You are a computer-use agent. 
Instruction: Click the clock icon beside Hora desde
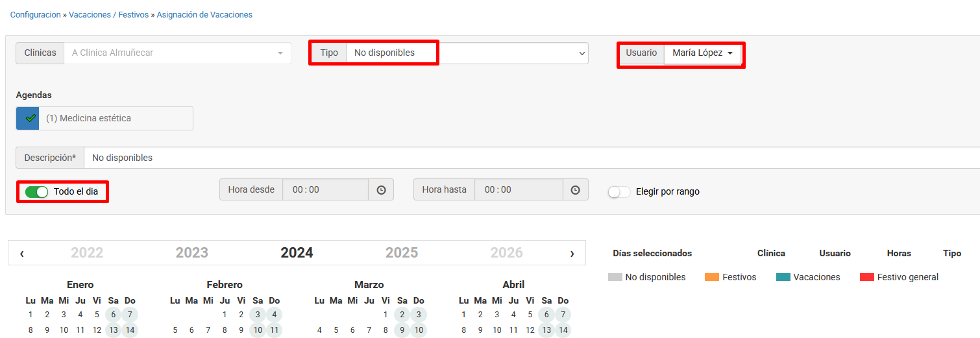coord(381,190)
